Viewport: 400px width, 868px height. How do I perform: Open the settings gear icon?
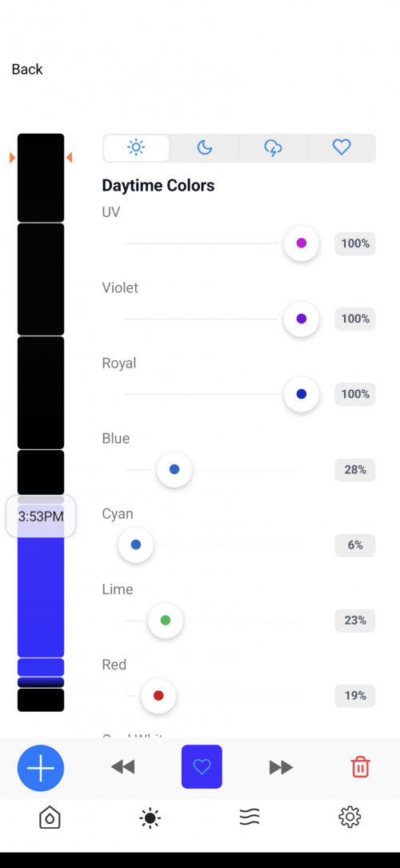pyautogui.click(x=350, y=817)
